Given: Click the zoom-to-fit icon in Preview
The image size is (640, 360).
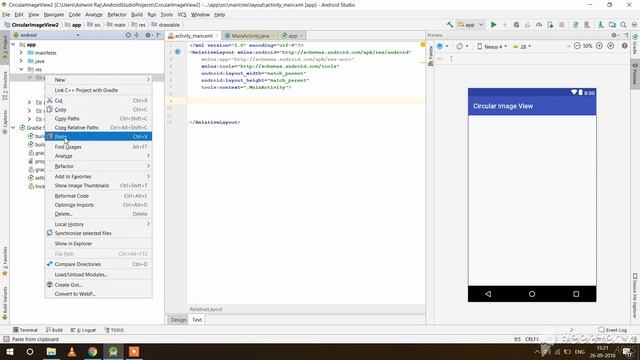Looking at the screenshot, I should [611, 46].
